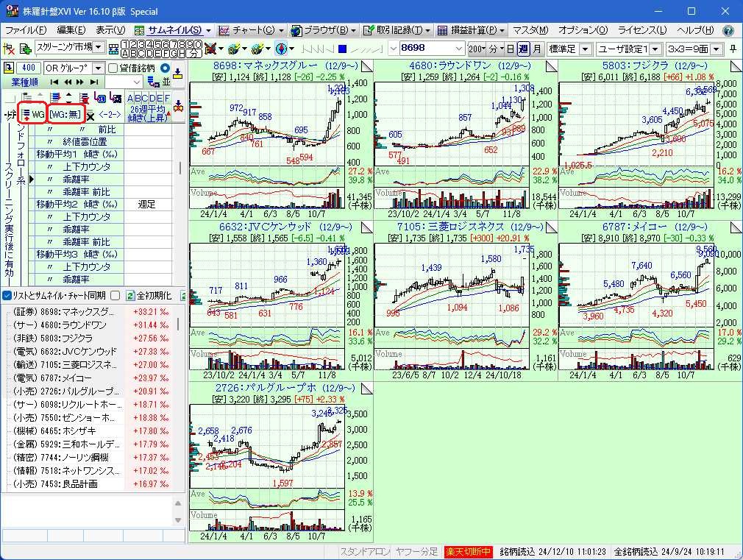The height and width of the screenshot is (560, 743).
Task: Tick the empty checkbox before 全初期化
Action: [115, 296]
